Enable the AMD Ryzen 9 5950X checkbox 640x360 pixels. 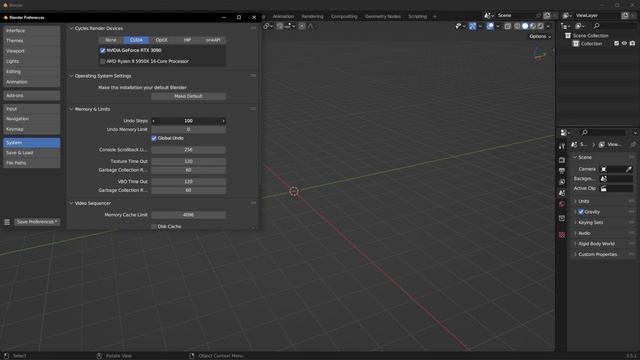tap(102, 62)
